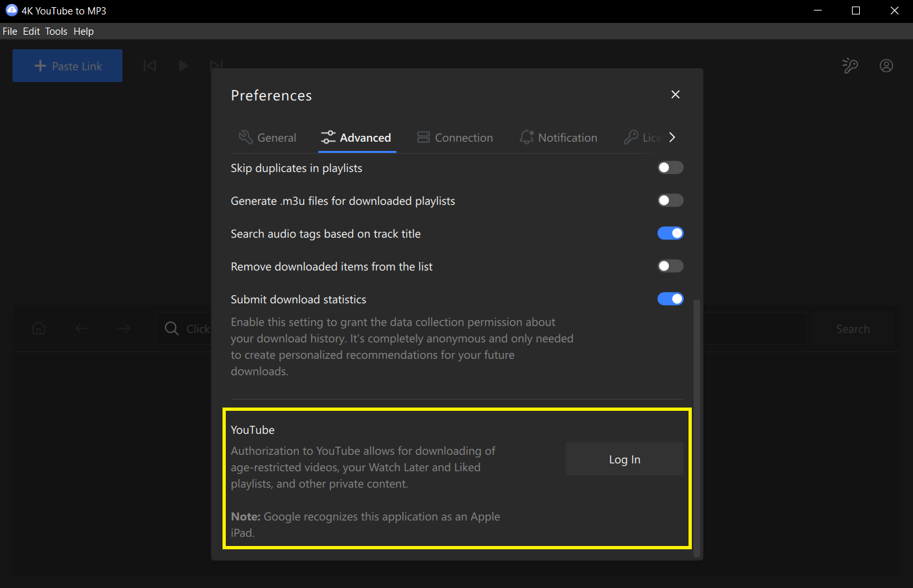Switch to the General tab
This screenshot has width=913, height=588.
268,138
